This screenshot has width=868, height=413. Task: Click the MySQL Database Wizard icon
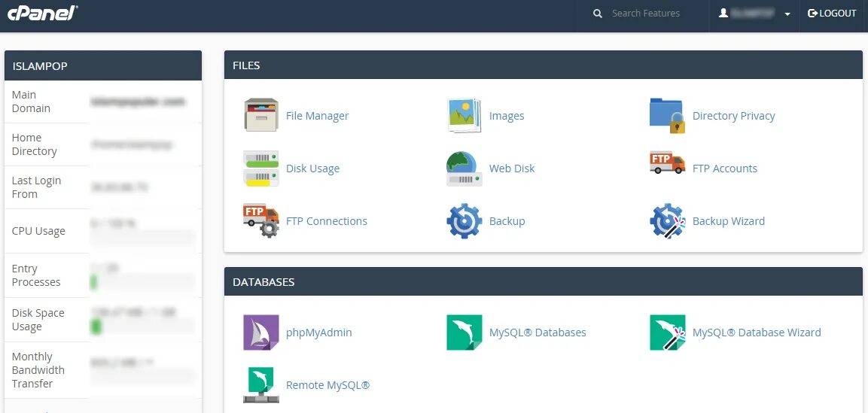tap(668, 333)
